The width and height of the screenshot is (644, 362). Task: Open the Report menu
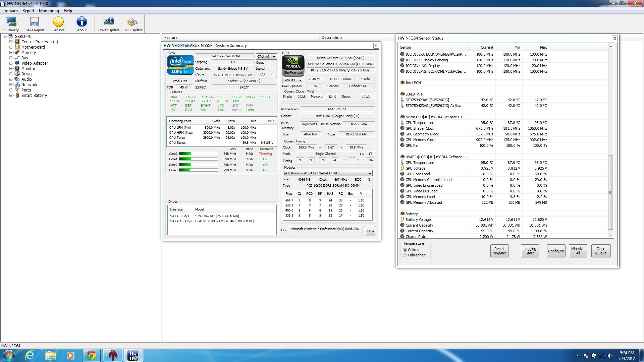tap(28, 11)
